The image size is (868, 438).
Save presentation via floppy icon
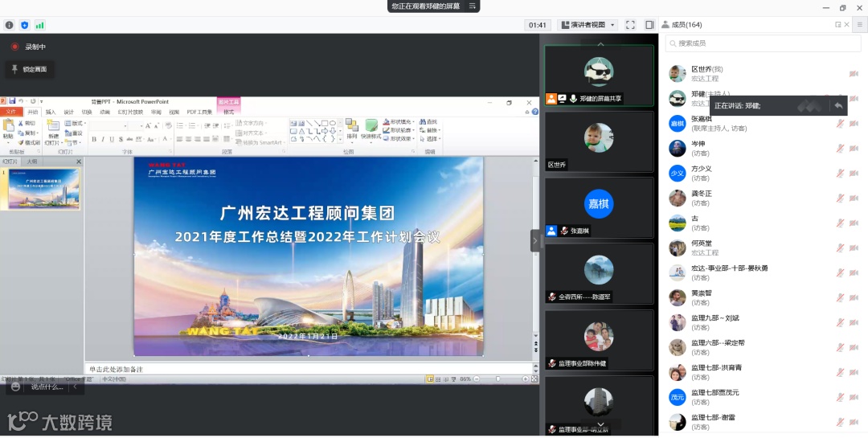11,101
